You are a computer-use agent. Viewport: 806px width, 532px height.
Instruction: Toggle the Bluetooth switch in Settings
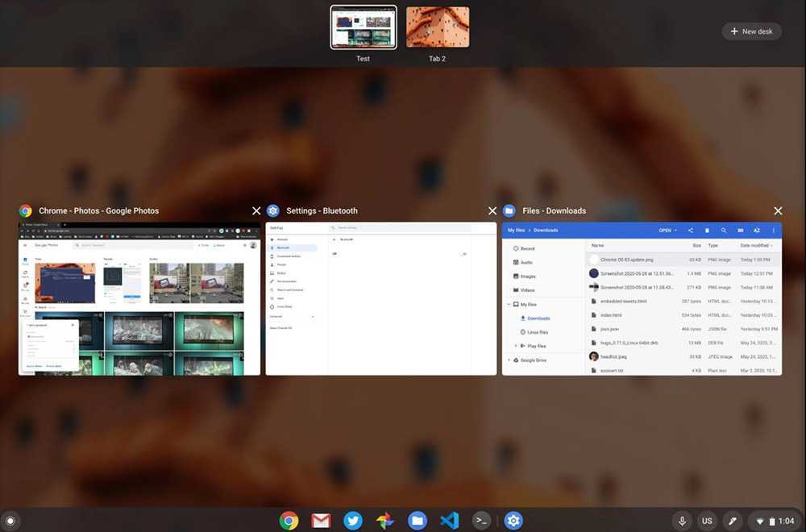coord(463,254)
